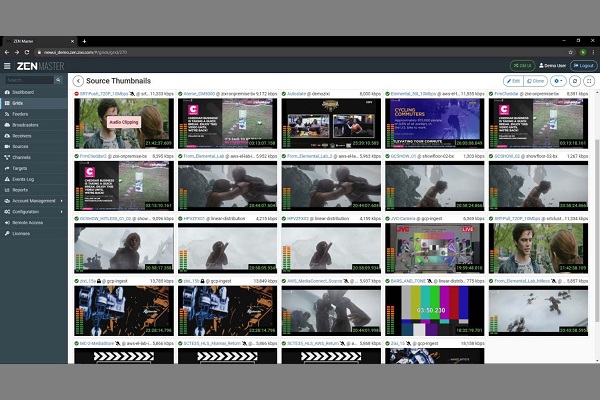The height and width of the screenshot is (400, 600).
Task: Open the JVC-Camera source link
Action: click(x=403, y=219)
